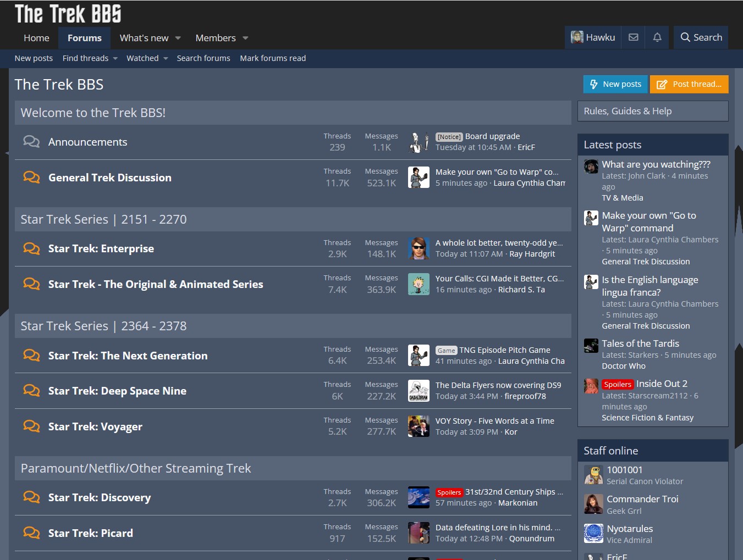Go to the Home tab
This screenshot has height=560, width=743.
(36, 38)
